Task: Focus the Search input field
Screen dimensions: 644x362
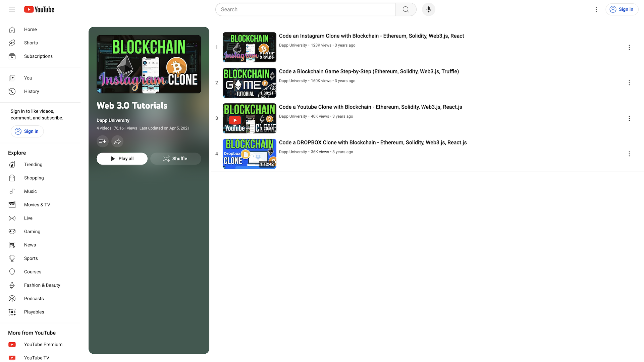Action: pyautogui.click(x=305, y=9)
